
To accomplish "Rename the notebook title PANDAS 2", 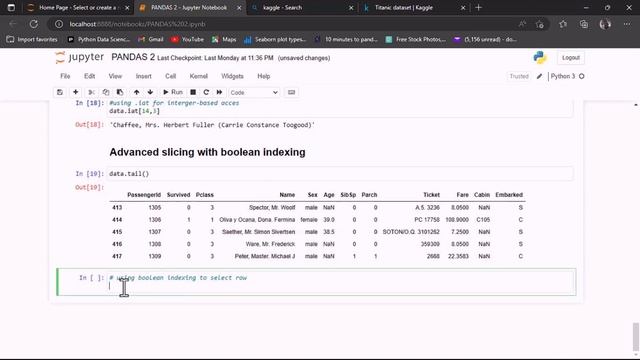I will (133, 57).
